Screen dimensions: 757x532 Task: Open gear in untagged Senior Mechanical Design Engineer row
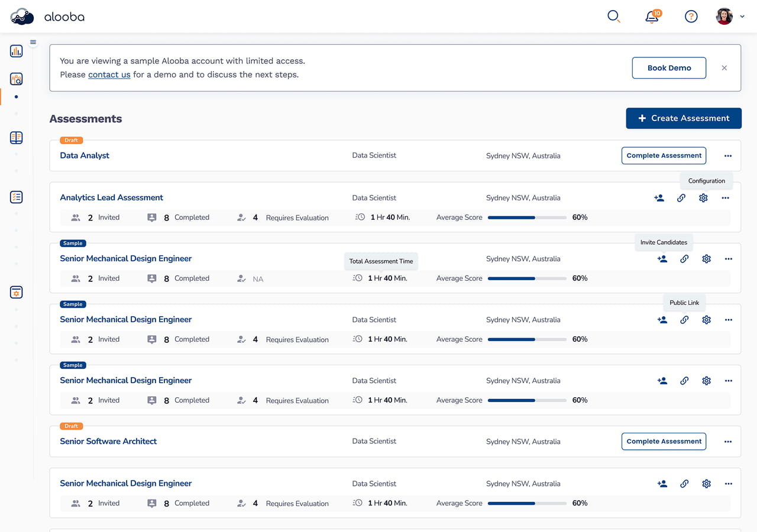point(706,484)
